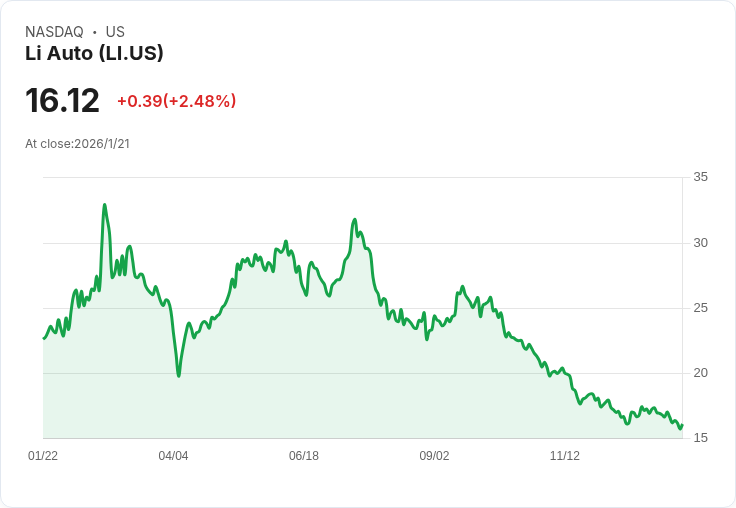This screenshot has width=736, height=508.
Task: Select the NASDAQ exchange label
Action: tap(54, 32)
